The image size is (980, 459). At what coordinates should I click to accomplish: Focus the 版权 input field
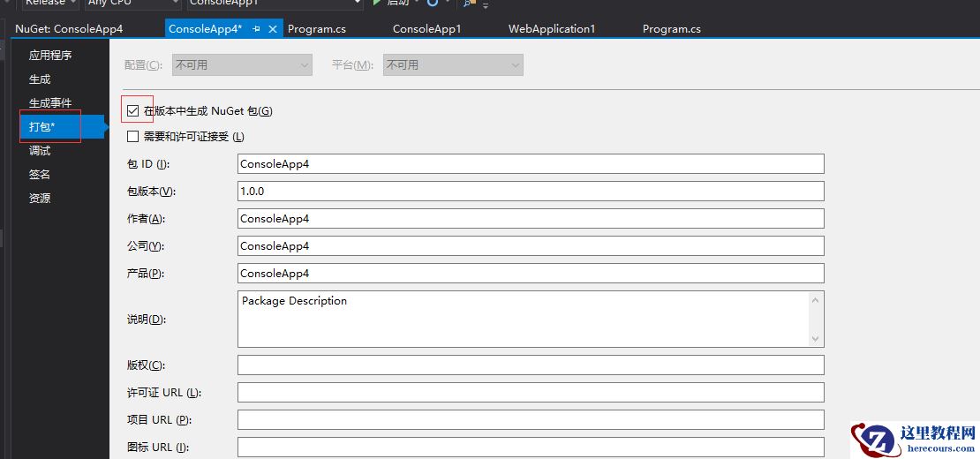[531, 365]
